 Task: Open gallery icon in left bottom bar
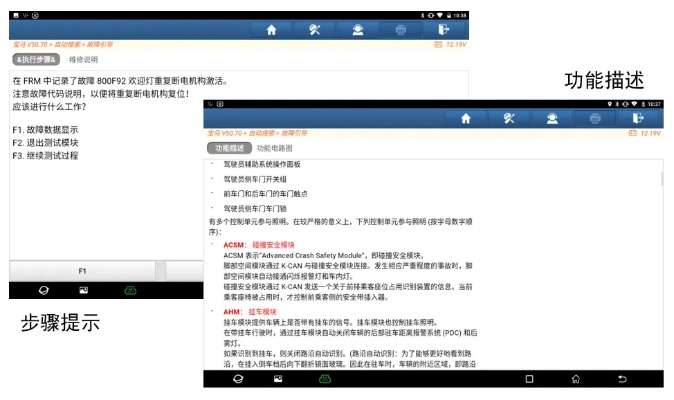83,290
